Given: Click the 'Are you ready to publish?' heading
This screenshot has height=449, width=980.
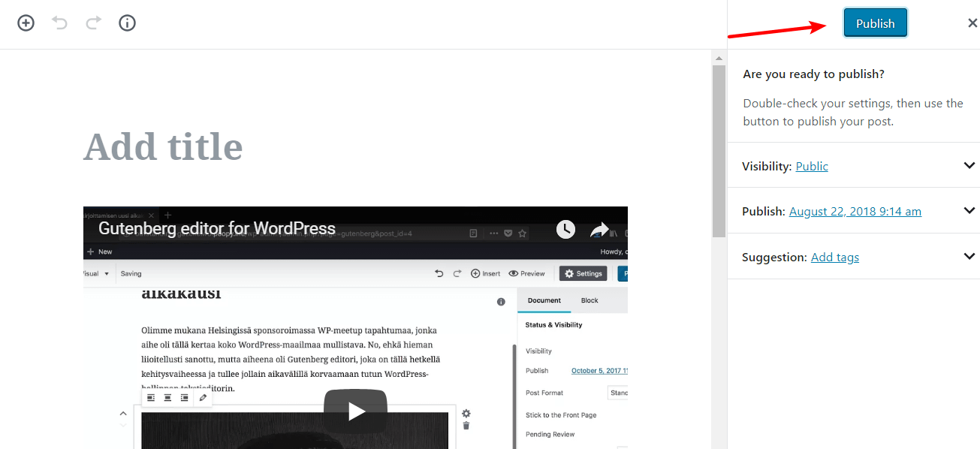Looking at the screenshot, I should tap(813, 74).
